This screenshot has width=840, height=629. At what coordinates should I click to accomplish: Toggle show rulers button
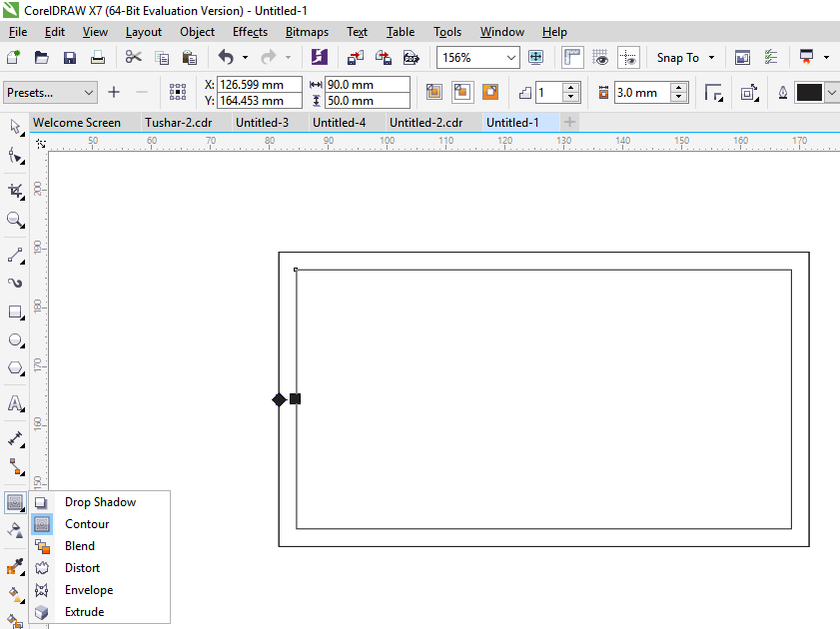click(572, 57)
